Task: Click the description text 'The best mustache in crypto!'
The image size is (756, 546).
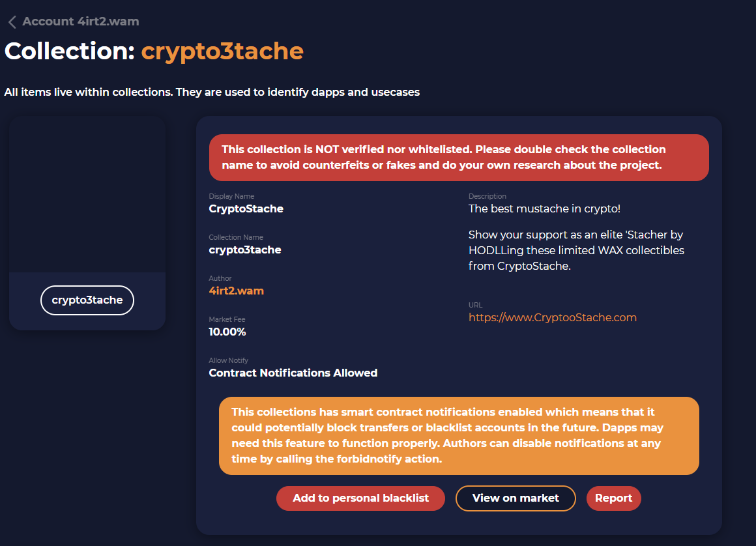Action: point(544,208)
